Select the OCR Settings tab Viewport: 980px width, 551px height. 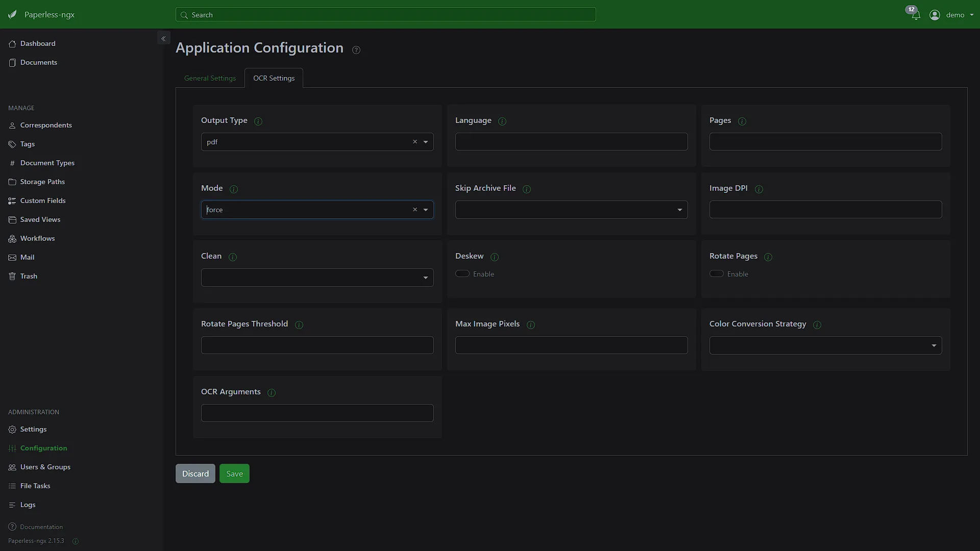(x=274, y=78)
